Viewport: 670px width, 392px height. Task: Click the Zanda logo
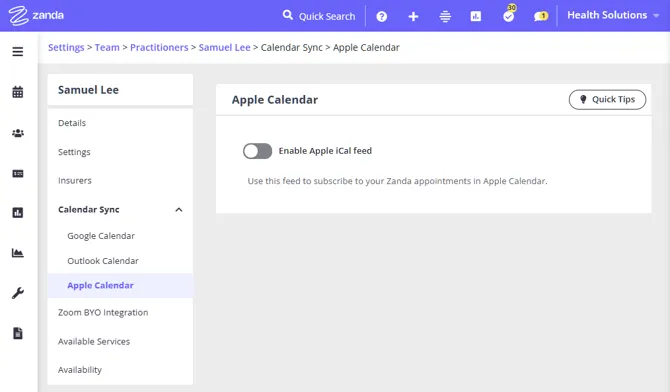pos(36,16)
